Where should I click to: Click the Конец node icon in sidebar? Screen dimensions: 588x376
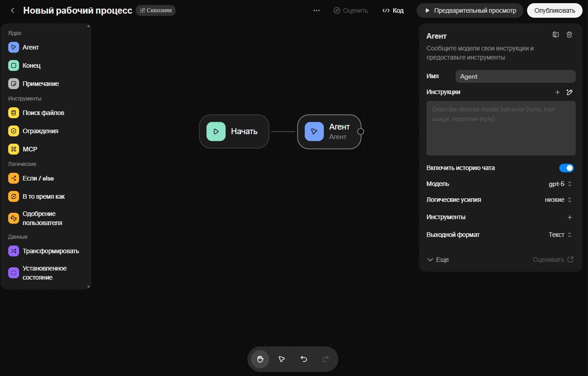point(14,65)
